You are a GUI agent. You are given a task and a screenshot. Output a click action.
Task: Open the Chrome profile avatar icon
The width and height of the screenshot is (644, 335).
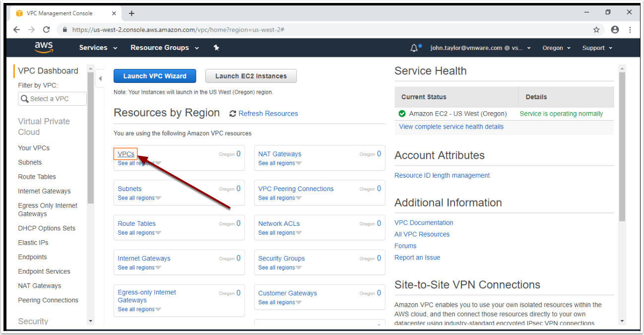(615, 30)
